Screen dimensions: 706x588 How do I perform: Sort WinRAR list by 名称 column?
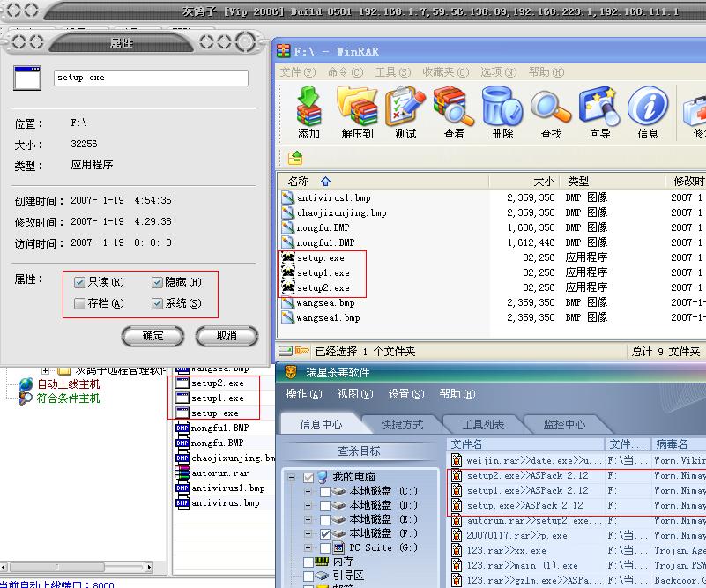(383, 181)
